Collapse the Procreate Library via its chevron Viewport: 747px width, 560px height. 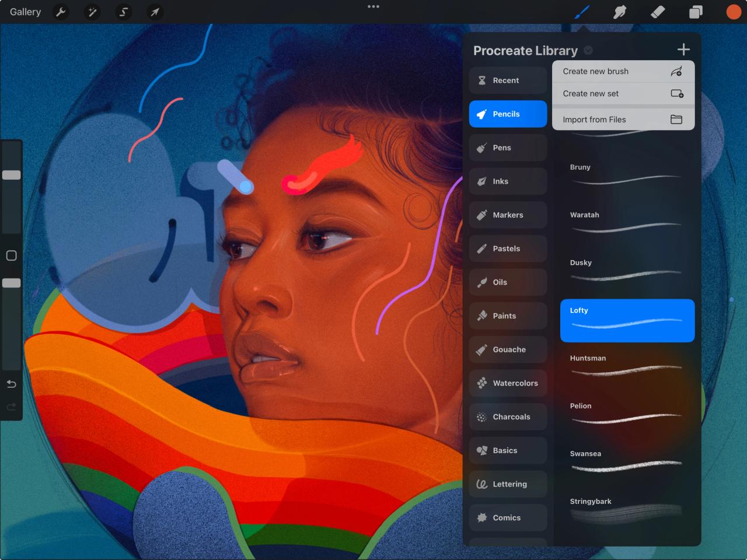588,50
